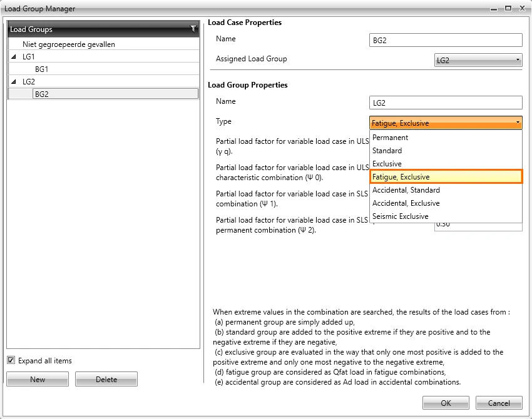Screen dimensions: 532x419
Task: Collapse the LG1 tree node arrow
Action: [14, 57]
